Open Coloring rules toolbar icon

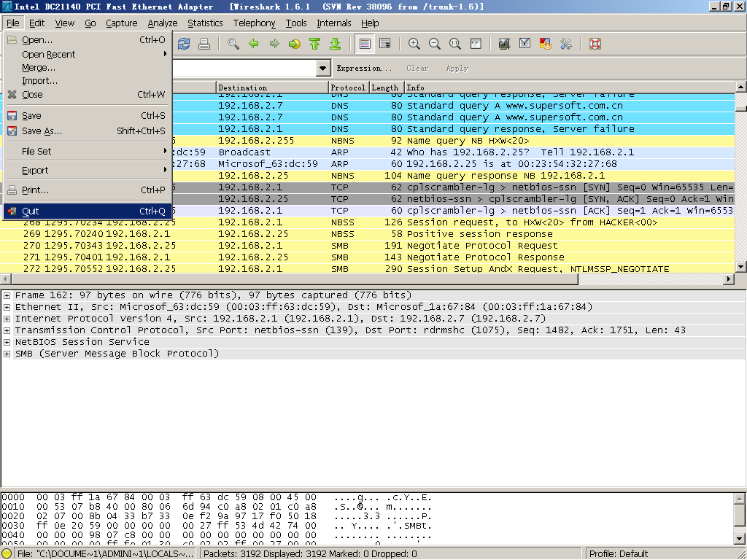(x=546, y=44)
